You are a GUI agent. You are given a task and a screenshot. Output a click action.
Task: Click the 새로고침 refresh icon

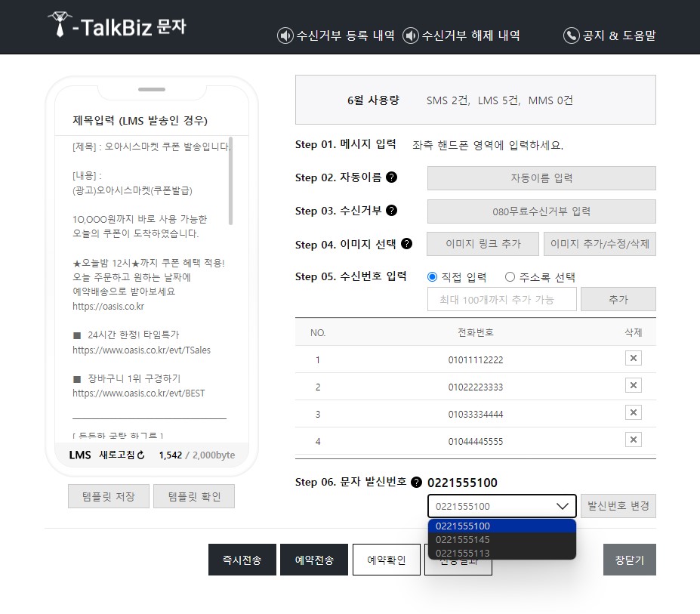141,455
